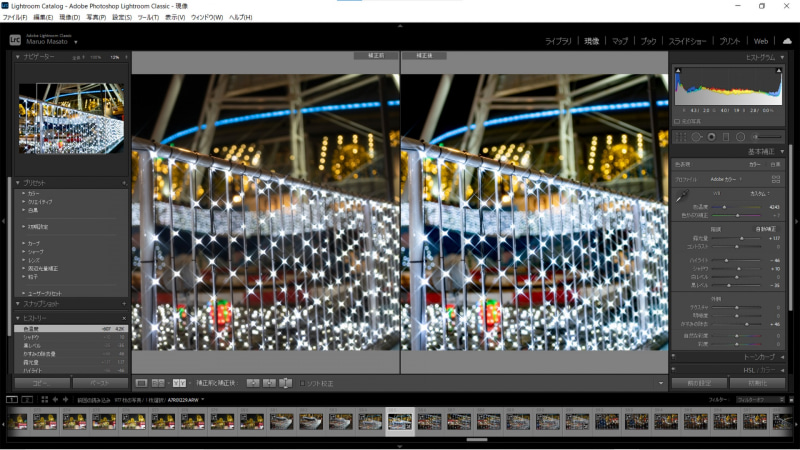Open the Edit menu
800x450 pixels.
[43, 17]
